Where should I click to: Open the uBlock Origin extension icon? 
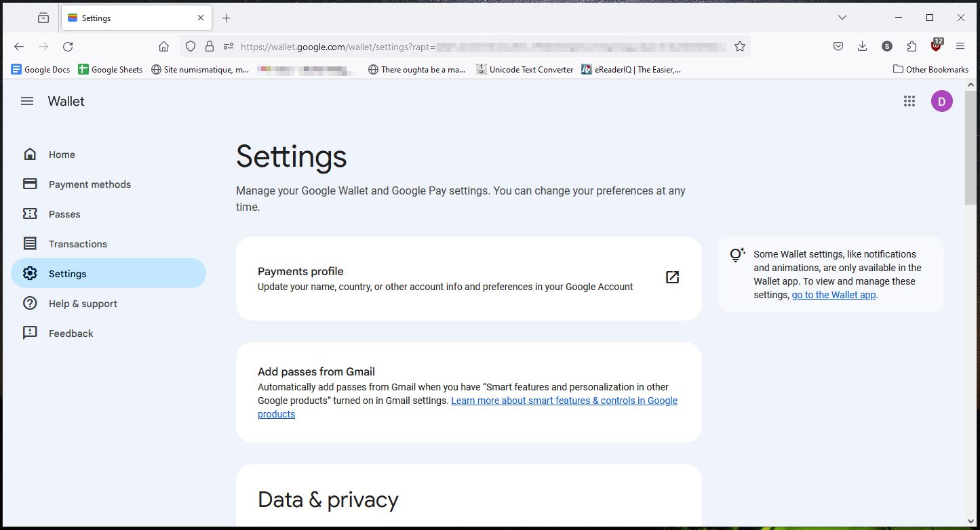tap(937, 45)
